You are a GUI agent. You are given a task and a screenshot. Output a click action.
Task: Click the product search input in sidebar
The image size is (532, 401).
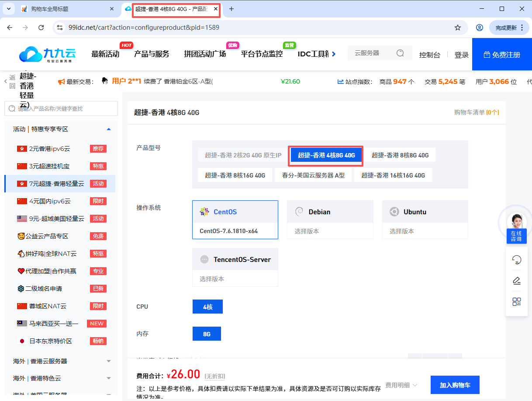[x=61, y=108]
